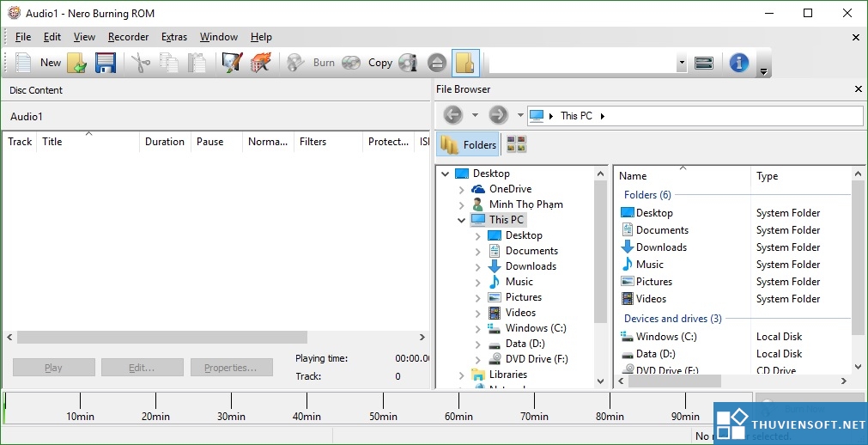This screenshot has height=445, width=868.
Task: Click the Burn toolbar button
Action: (x=311, y=63)
